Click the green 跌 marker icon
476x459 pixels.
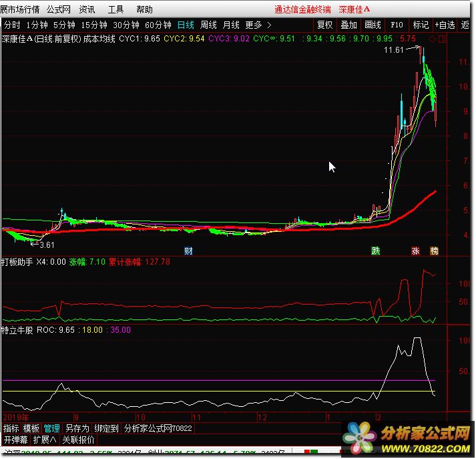(x=376, y=251)
